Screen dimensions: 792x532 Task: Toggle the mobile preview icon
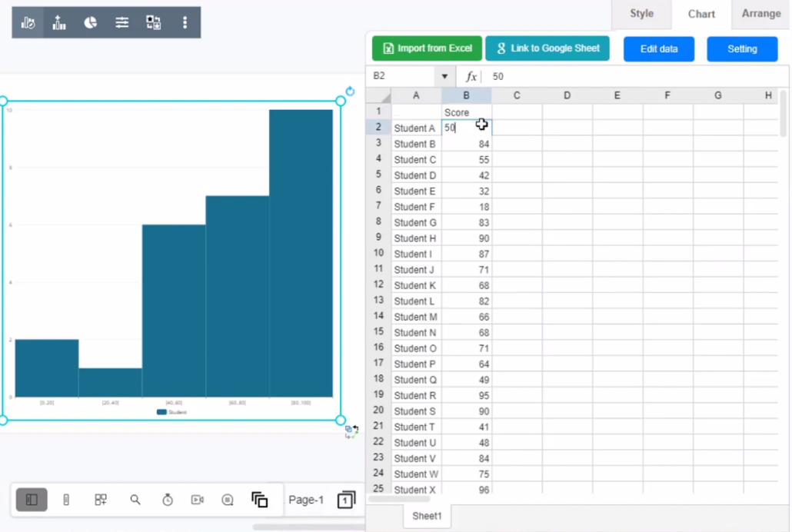click(x=66, y=500)
